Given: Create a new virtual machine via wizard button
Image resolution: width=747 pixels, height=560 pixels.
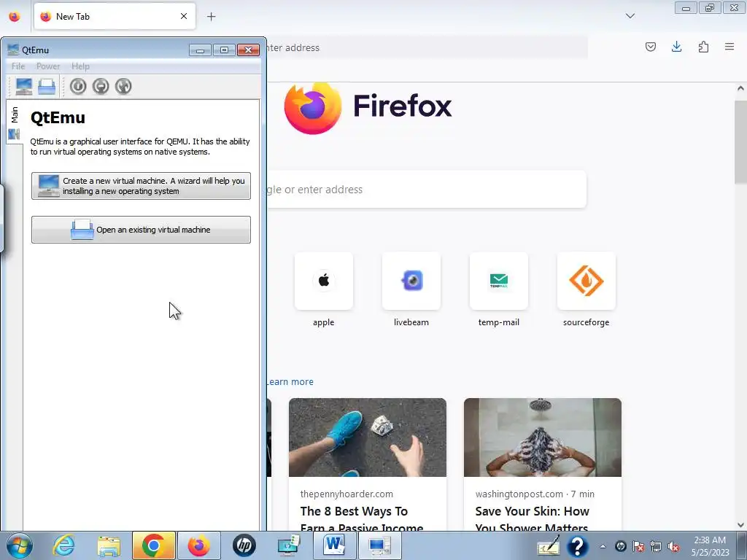Looking at the screenshot, I should tap(141, 186).
